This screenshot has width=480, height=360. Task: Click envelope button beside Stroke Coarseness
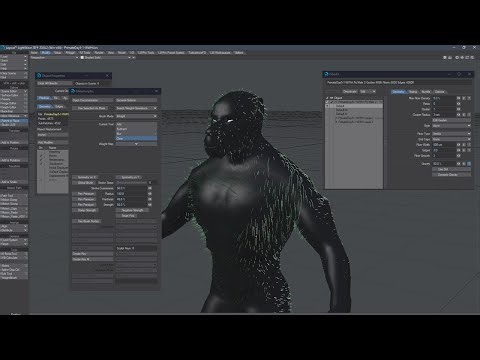(x=150, y=188)
